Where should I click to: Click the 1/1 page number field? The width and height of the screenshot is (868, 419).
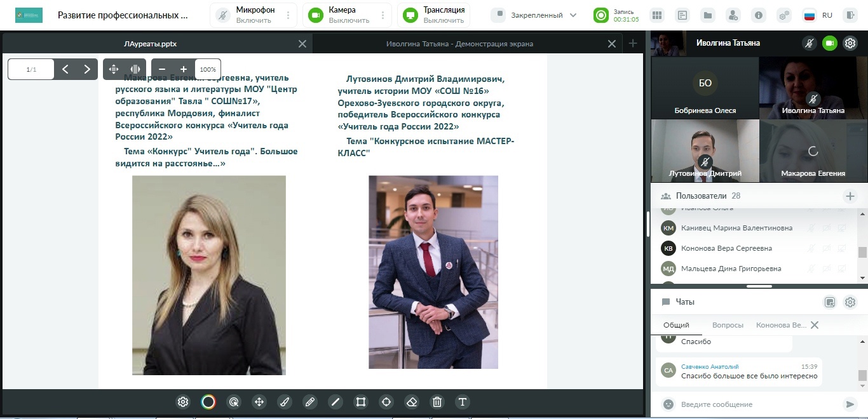tap(31, 69)
